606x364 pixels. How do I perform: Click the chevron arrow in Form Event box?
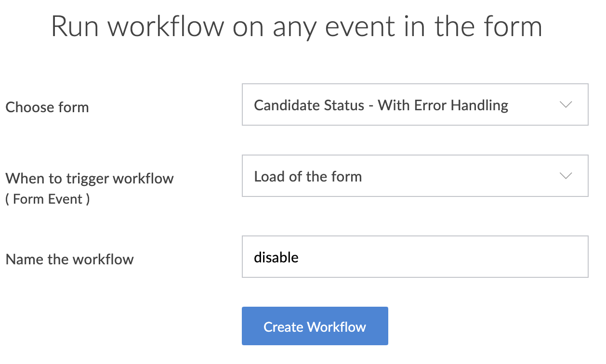point(566,176)
